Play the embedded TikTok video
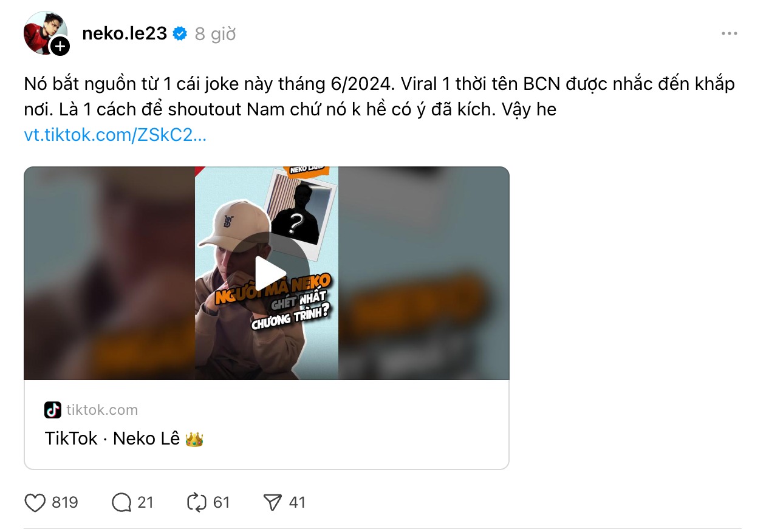The width and height of the screenshot is (769, 532). coord(270,274)
